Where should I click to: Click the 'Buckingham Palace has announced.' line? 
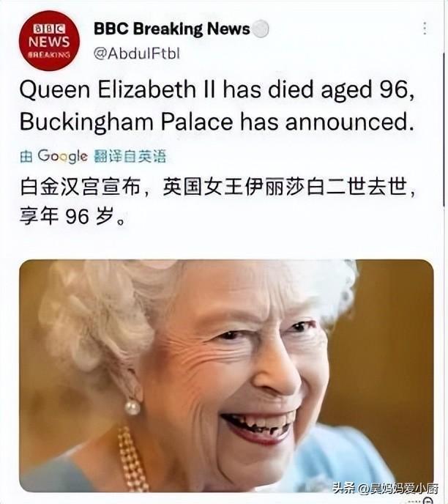coord(217,122)
